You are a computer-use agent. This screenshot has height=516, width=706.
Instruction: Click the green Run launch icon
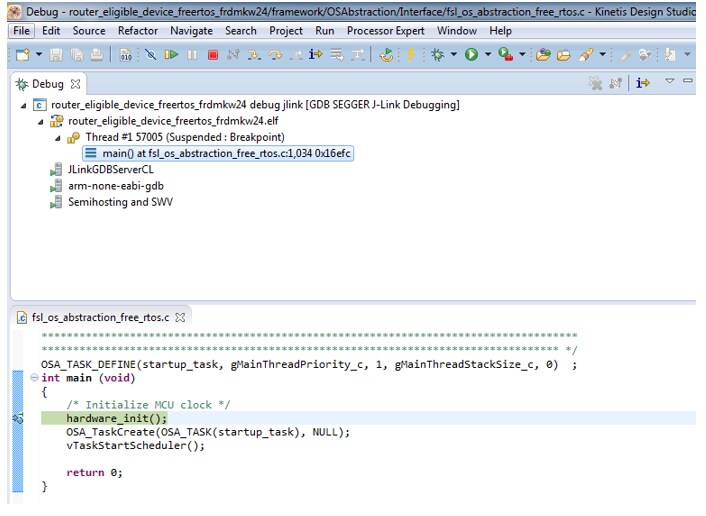click(x=471, y=55)
